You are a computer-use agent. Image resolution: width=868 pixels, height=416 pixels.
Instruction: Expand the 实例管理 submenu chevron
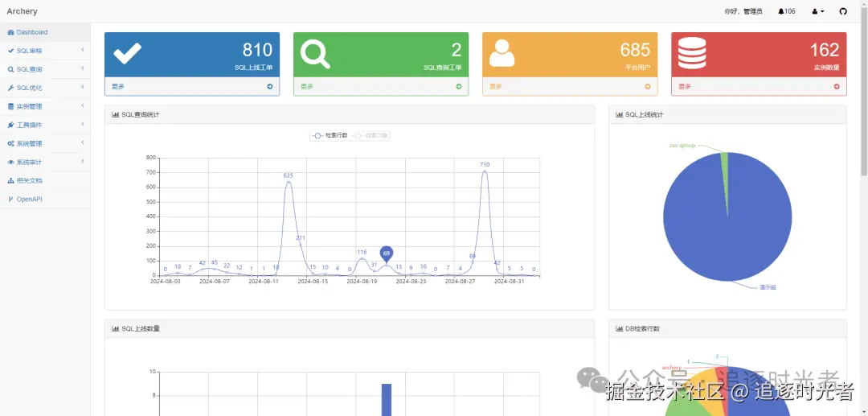(83, 105)
